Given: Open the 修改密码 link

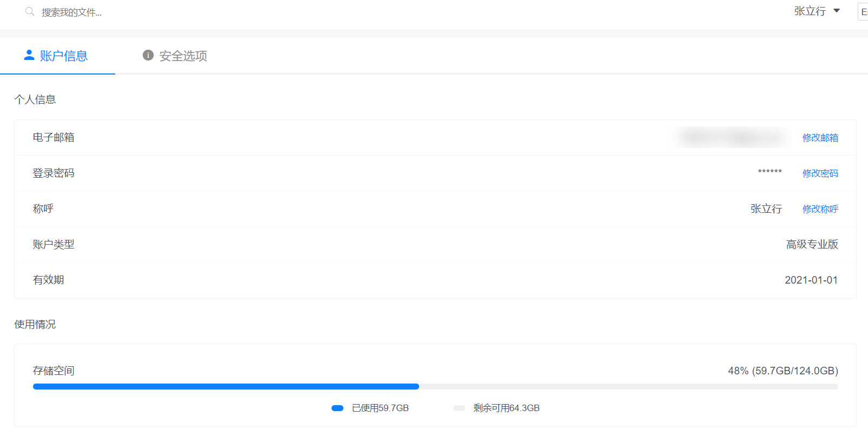Looking at the screenshot, I should click(820, 173).
